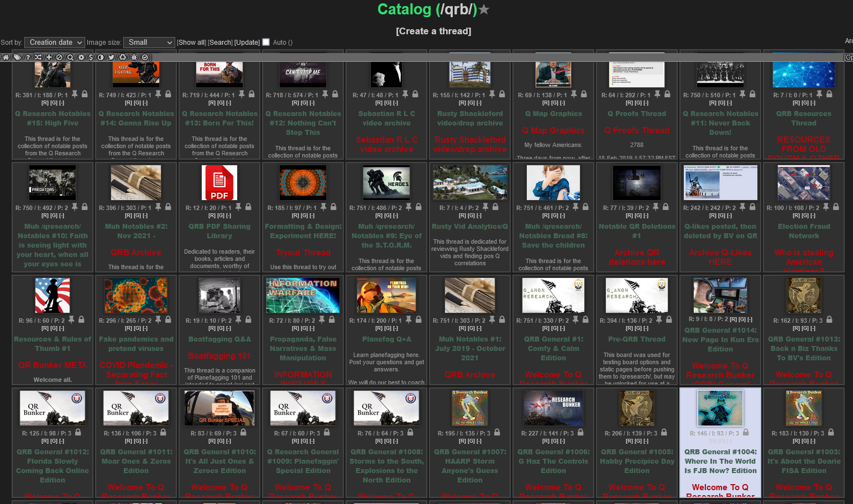Image resolution: width=853 pixels, height=504 pixels.
Task: Click the Create a thread link
Action: [433, 31]
